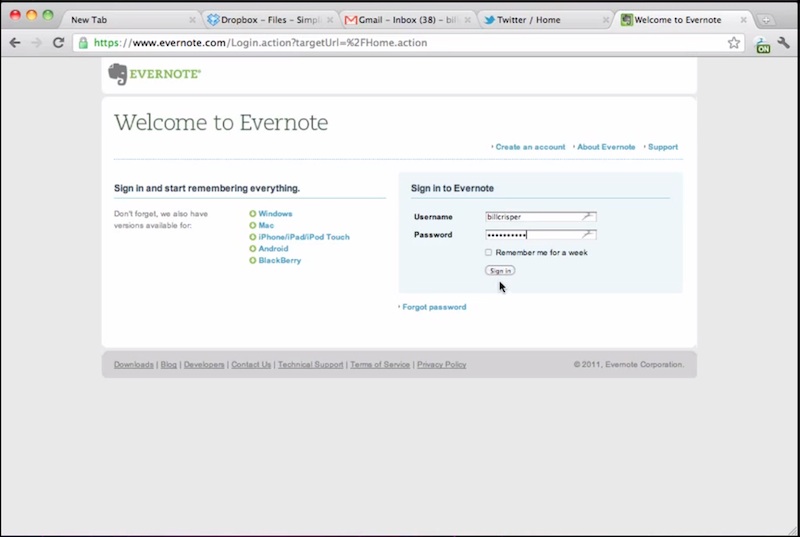Click the key icon in the Username field
This screenshot has width=800, height=537.
[x=588, y=216]
